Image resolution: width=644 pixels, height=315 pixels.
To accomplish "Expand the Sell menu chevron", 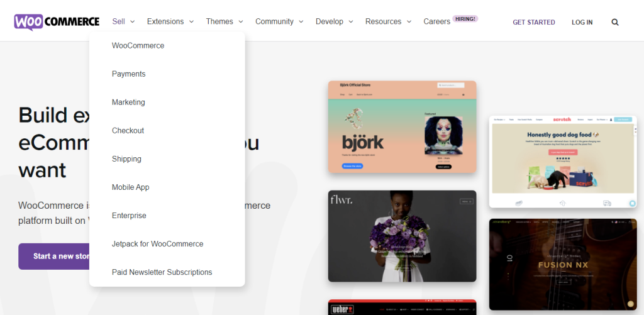I will pyautogui.click(x=132, y=22).
